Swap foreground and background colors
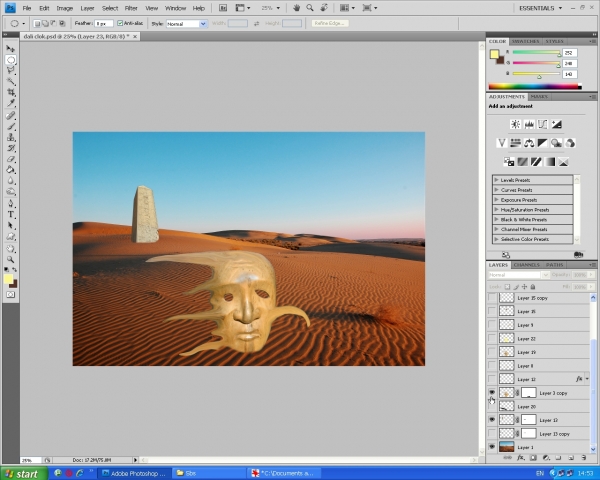 pyautogui.click(x=15, y=270)
